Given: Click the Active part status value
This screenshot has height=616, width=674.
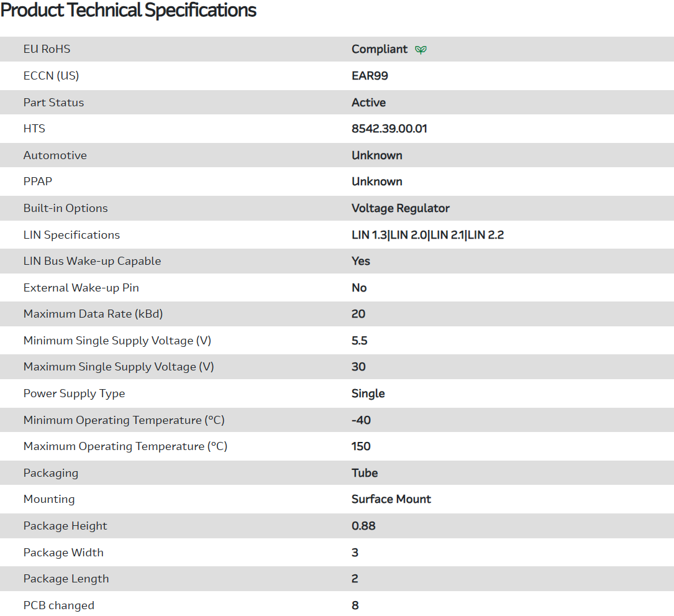Looking at the screenshot, I should click(x=368, y=103).
